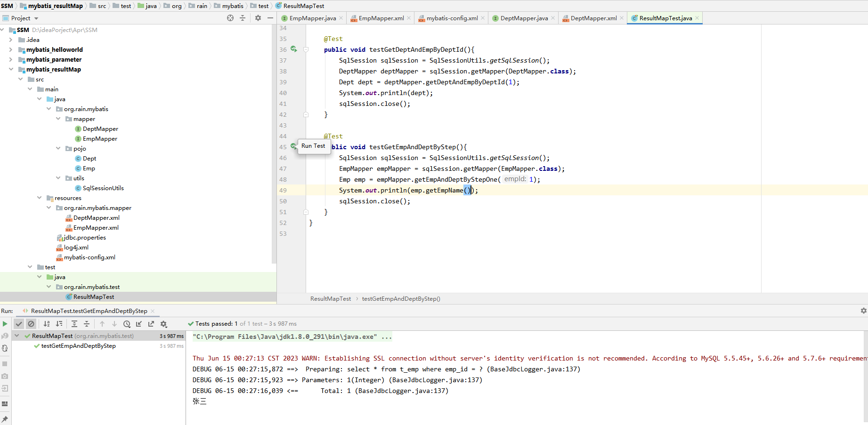Expand the mybatis_helloworld module
Viewport: 868px width, 425px height.
(11, 49)
